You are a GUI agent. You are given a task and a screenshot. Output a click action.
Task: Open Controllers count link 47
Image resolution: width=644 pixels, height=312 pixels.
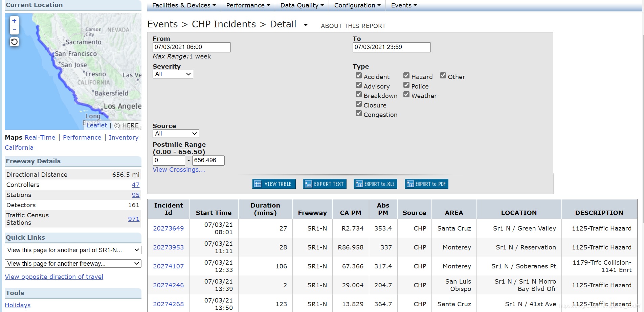(135, 185)
